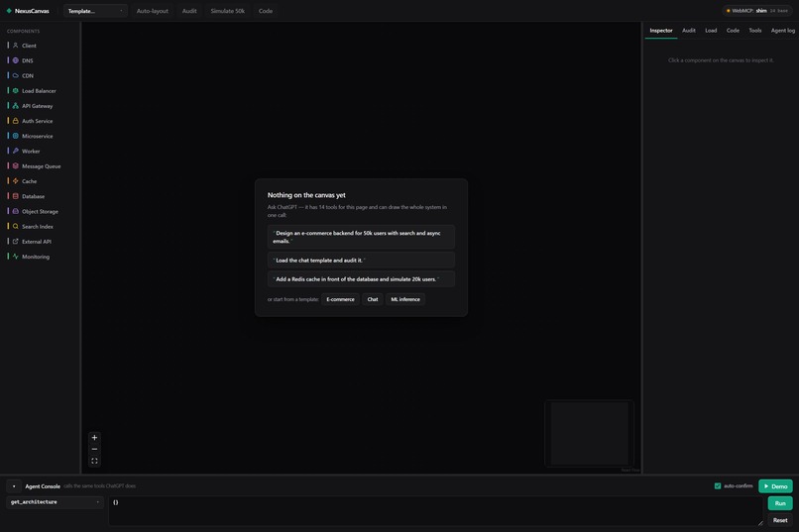Click the Monitoring label
This screenshot has height=532, width=799.
[x=36, y=257]
